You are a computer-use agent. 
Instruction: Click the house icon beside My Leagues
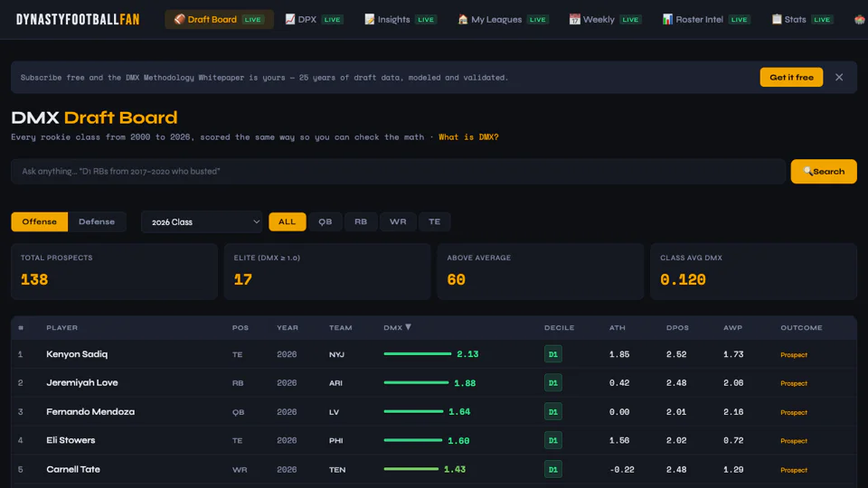coord(463,19)
